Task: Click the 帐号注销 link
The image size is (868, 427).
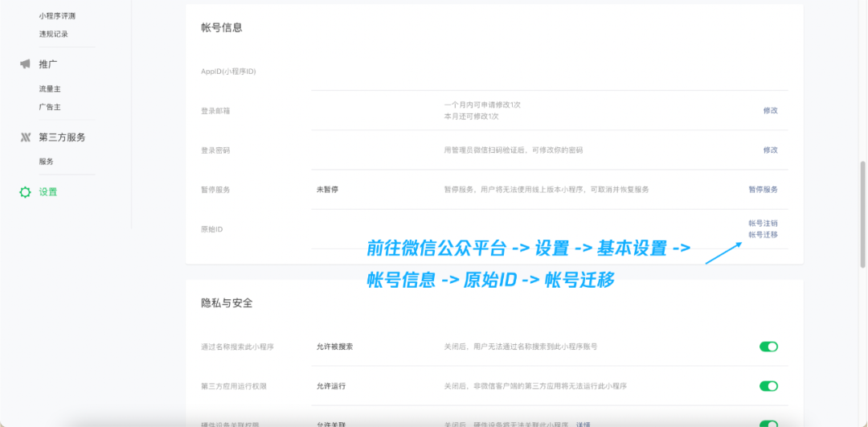Action: tap(764, 224)
